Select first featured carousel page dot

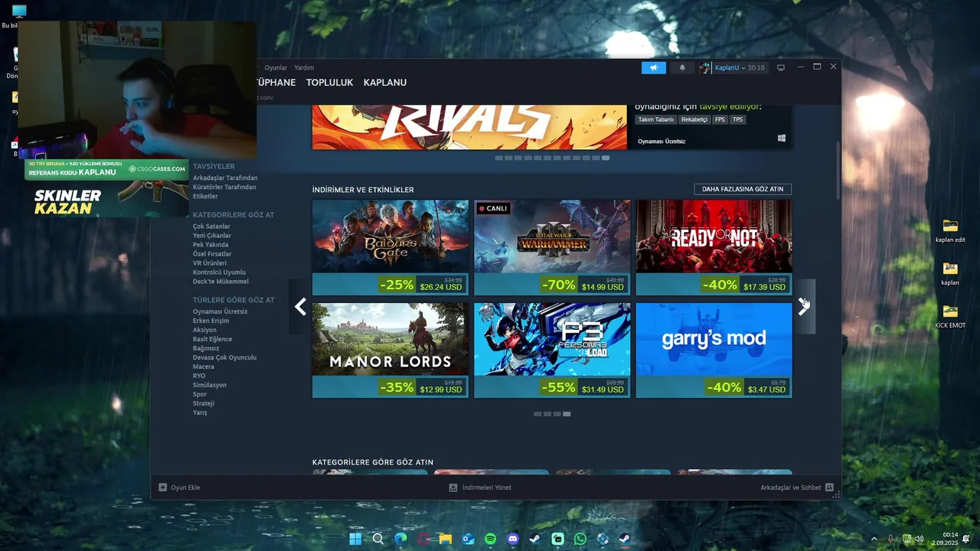pyautogui.click(x=499, y=158)
